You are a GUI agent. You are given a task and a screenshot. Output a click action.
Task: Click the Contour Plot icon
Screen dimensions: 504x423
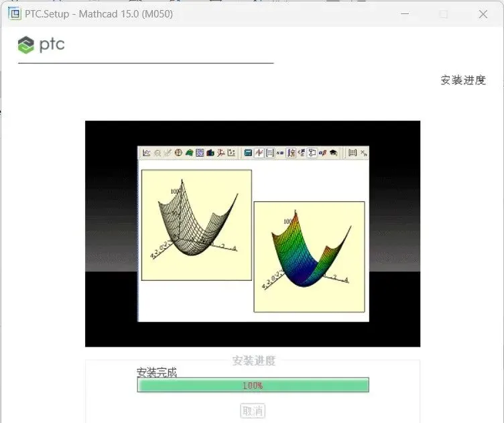tap(200, 153)
